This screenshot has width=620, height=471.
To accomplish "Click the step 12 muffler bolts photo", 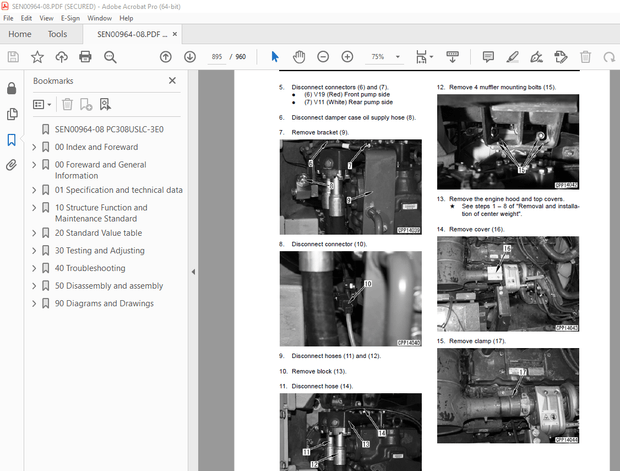I will click(508, 142).
